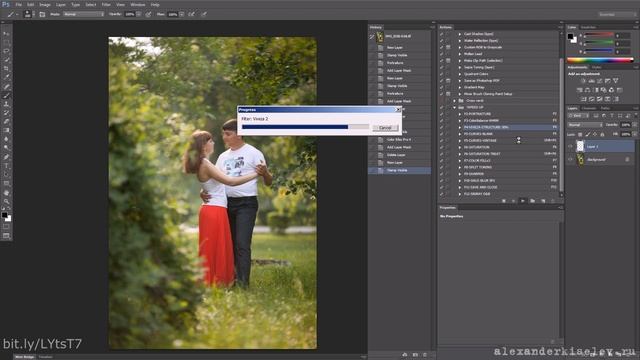Expand the F6-SATURATION action steps

(460, 147)
